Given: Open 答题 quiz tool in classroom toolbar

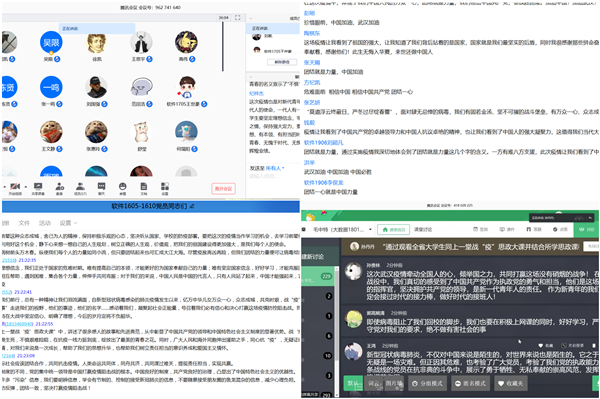Looking at the screenshot, I should tap(534, 230).
